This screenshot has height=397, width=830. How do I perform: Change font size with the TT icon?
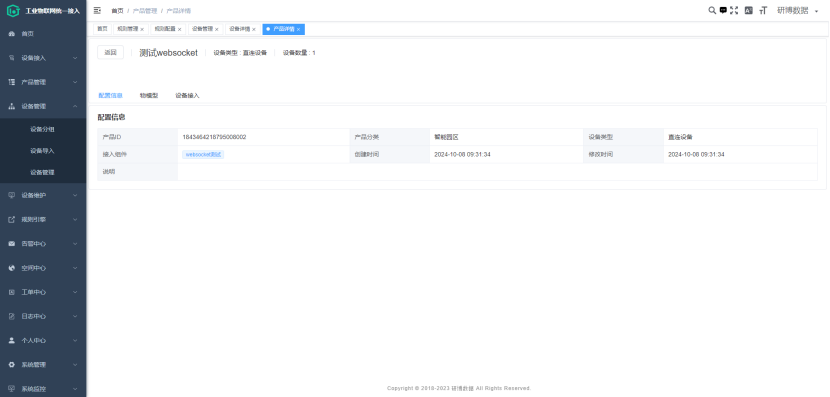click(763, 10)
